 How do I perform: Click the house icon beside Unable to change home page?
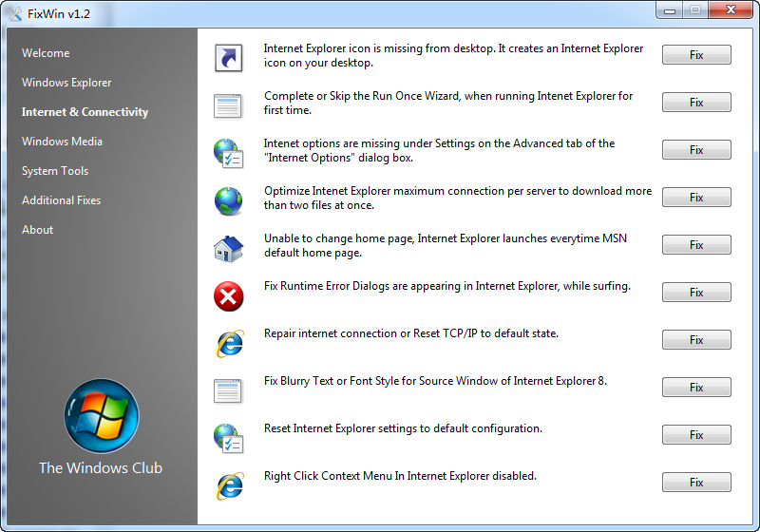click(228, 249)
